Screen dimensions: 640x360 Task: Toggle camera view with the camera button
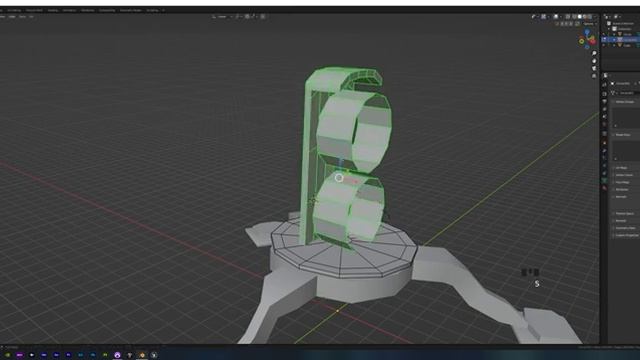[x=594, y=68]
